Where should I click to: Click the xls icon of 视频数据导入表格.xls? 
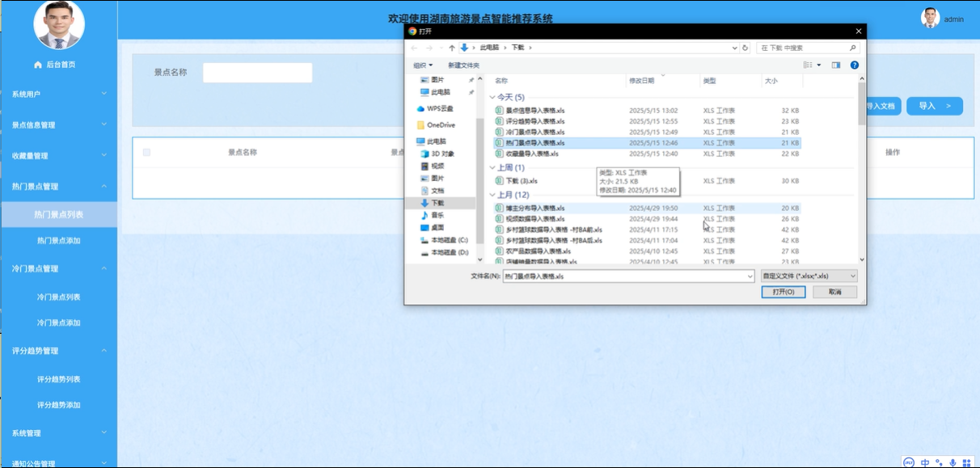point(499,219)
